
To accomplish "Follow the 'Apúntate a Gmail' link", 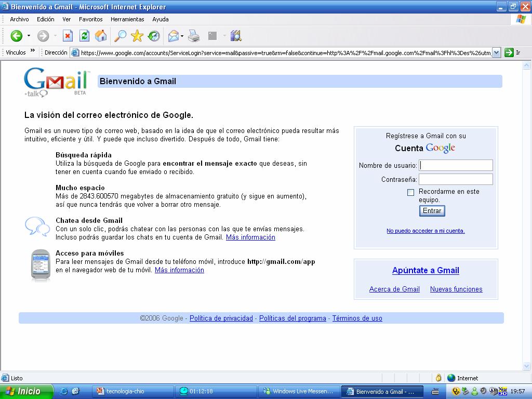I will [425, 270].
